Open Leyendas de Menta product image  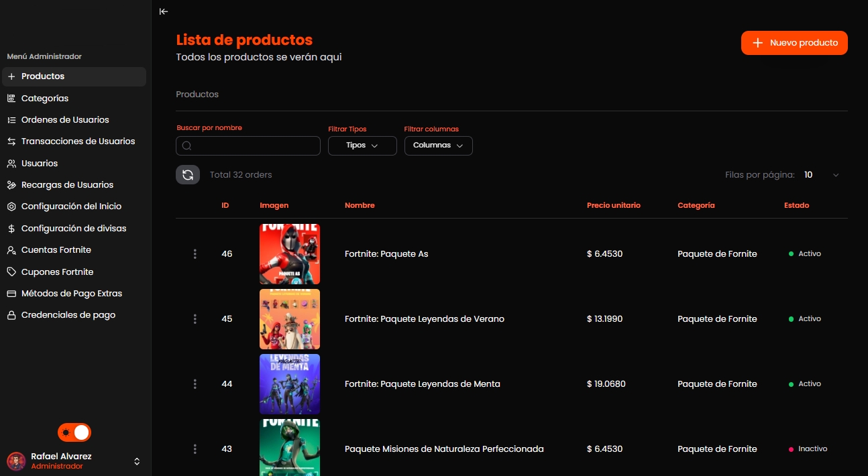pyautogui.click(x=290, y=384)
